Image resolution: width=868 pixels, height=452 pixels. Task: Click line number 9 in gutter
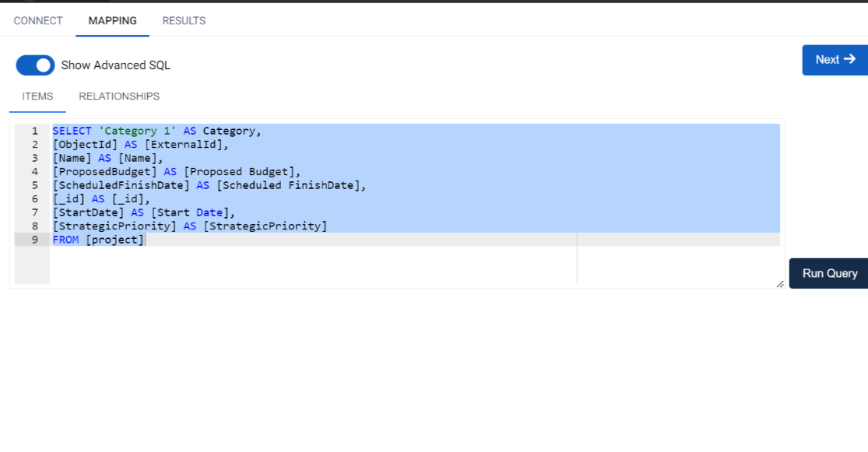pyautogui.click(x=35, y=240)
